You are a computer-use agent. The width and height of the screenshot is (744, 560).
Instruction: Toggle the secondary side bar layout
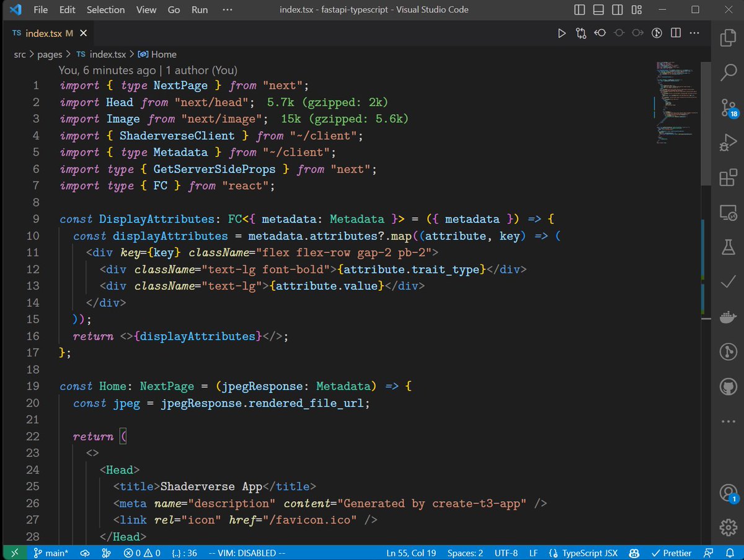(618, 10)
